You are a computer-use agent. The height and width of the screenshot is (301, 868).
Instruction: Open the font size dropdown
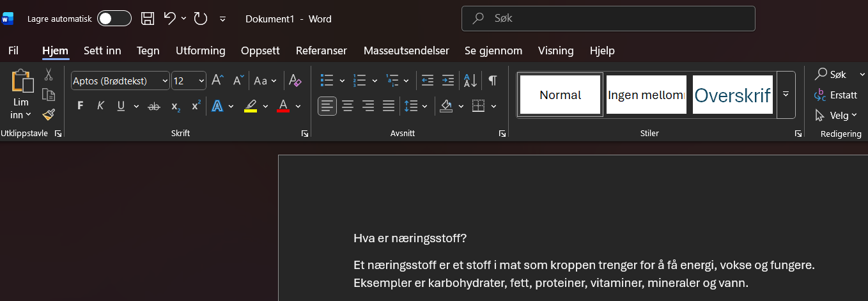tap(201, 81)
